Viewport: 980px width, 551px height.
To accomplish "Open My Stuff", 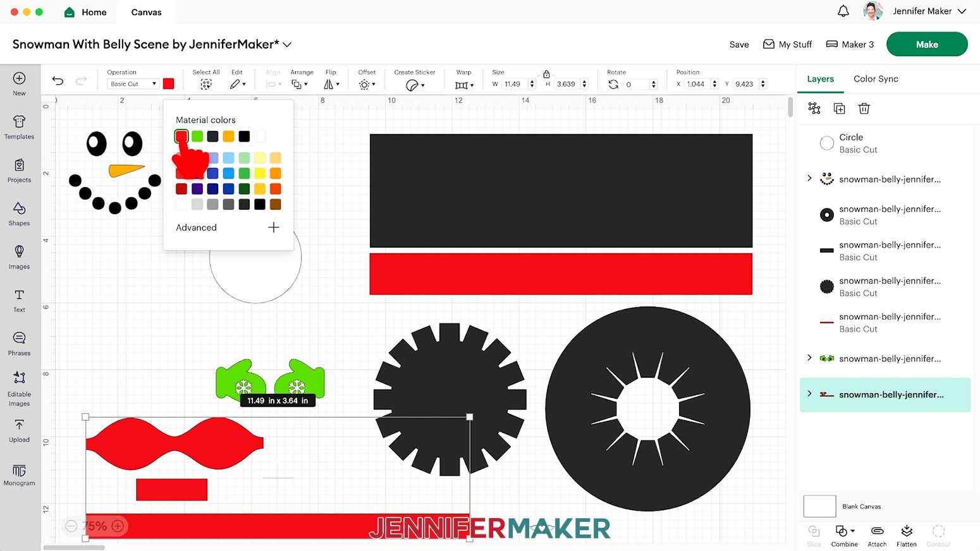I will coord(787,44).
